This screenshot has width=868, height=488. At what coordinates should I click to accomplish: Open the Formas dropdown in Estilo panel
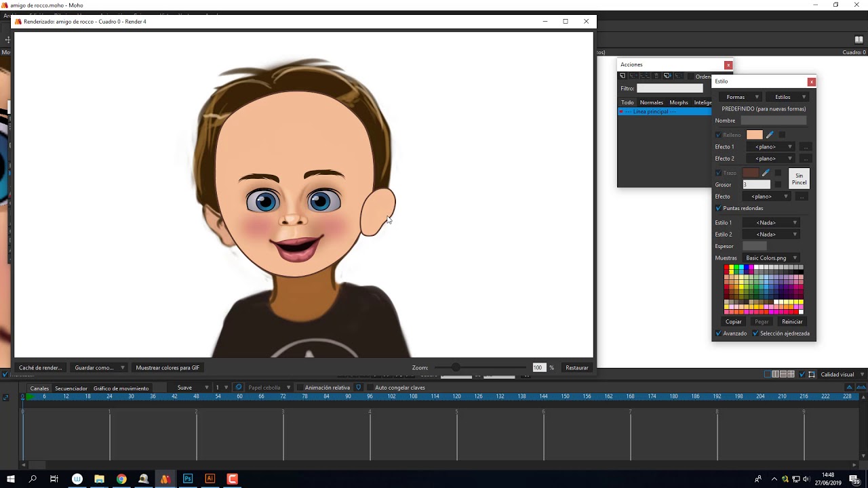point(739,97)
